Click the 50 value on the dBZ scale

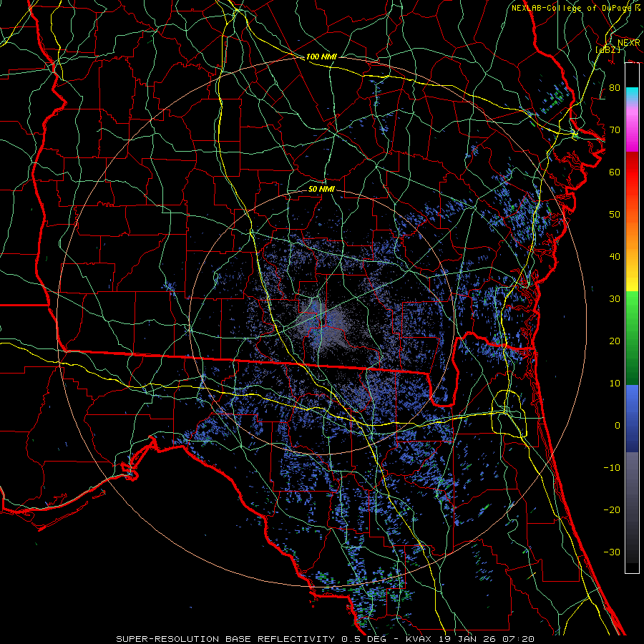pyautogui.click(x=615, y=215)
